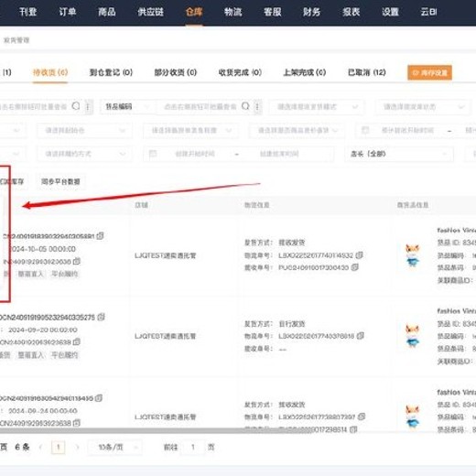Switch to the 已取消 (12) tab
Screen dimensions: 476x476
367,72
